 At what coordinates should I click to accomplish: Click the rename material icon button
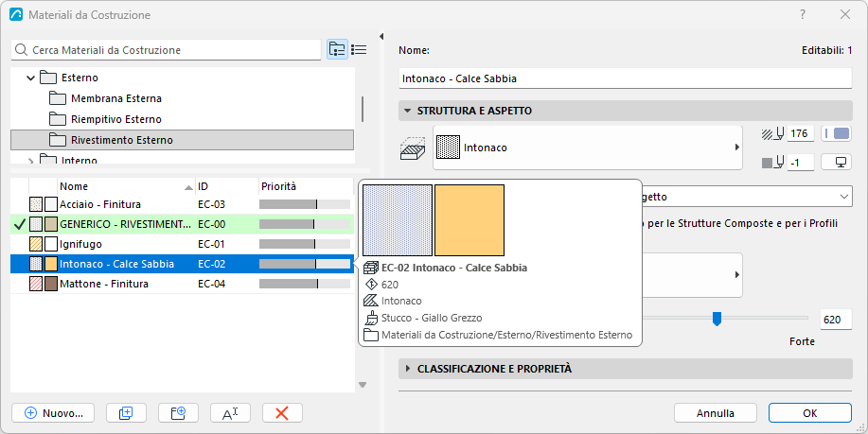230,413
